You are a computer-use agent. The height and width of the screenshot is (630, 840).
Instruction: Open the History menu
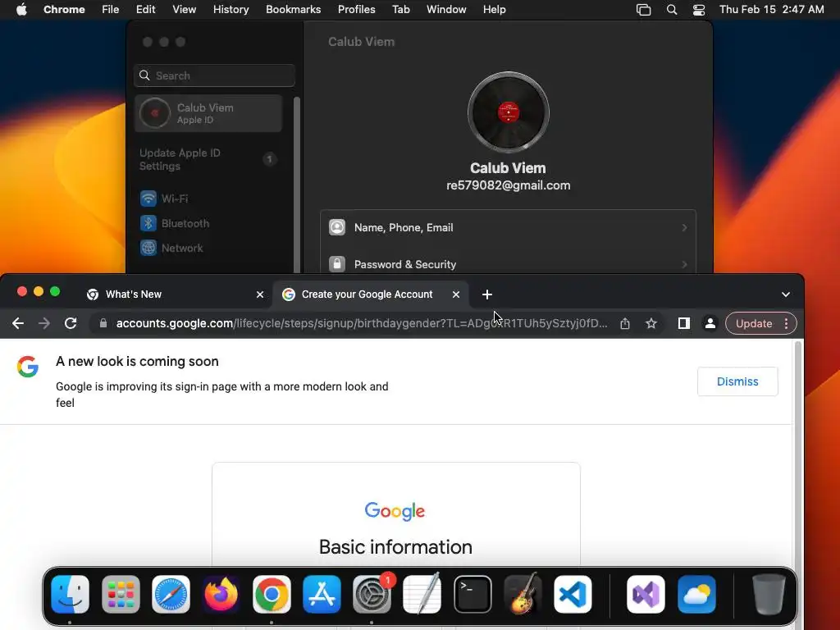point(231,10)
